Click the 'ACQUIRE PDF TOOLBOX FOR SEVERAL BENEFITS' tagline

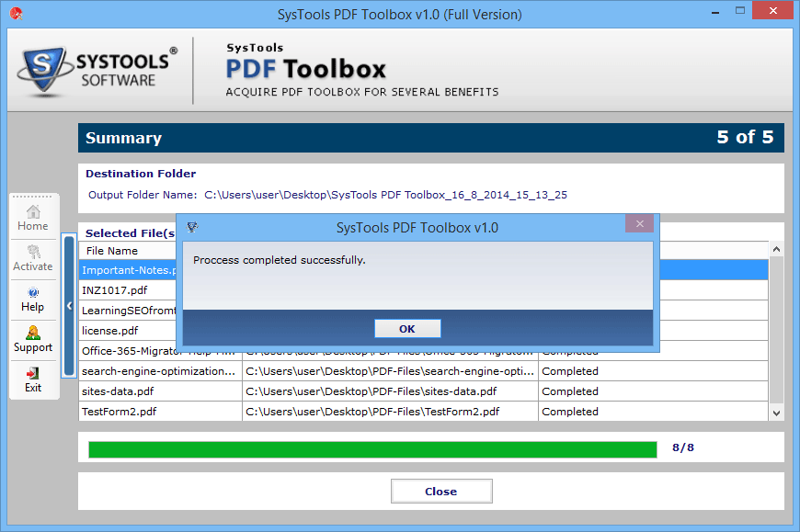coord(362,92)
